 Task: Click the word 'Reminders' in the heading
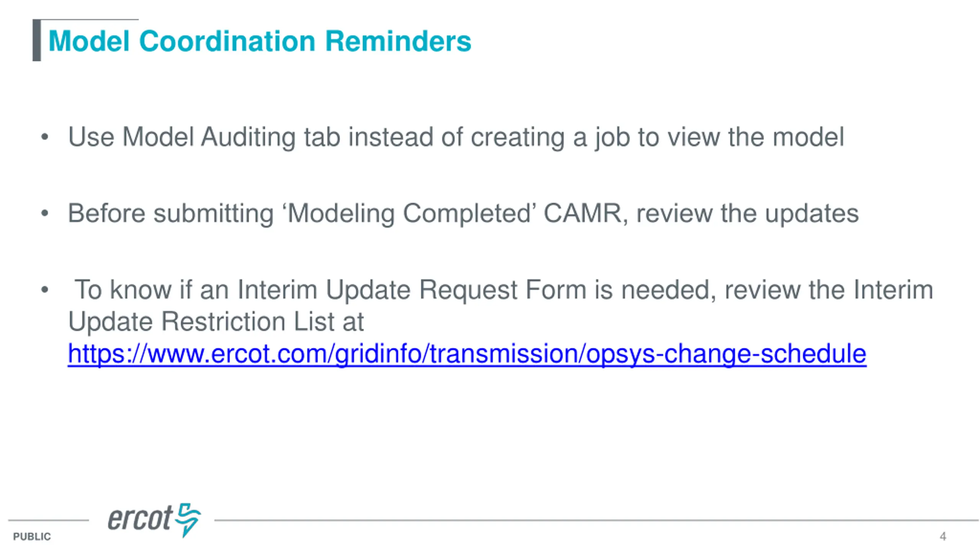click(398, 41)
